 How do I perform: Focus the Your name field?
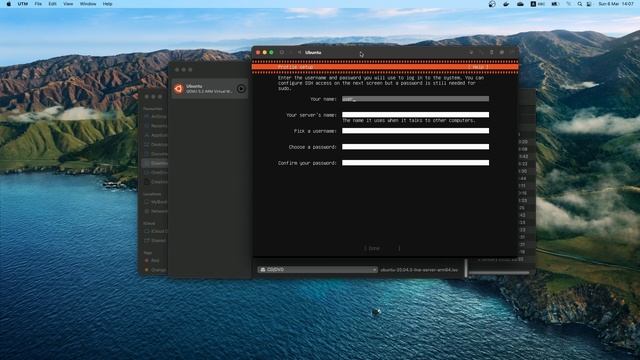click(415, 99)
